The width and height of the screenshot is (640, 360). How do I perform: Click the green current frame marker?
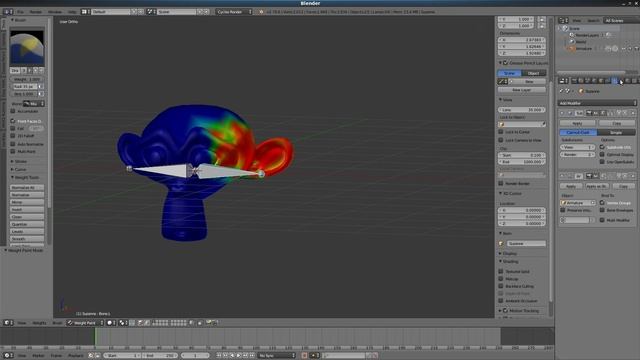coord(95,337)
